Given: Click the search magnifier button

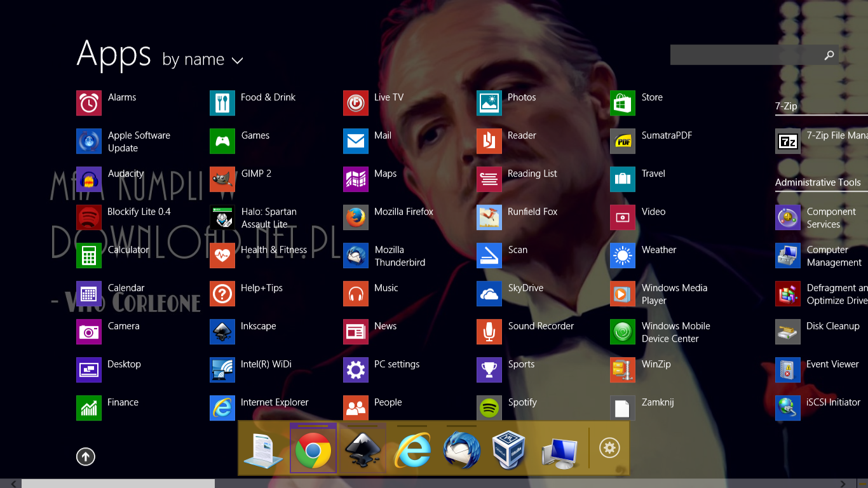Looking at the screenshot, I should click(829, 55).
